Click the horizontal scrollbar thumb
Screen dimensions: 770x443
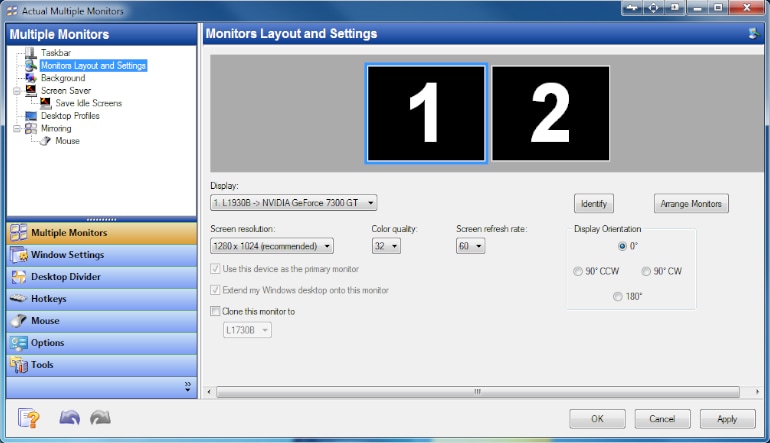(478, 392)
